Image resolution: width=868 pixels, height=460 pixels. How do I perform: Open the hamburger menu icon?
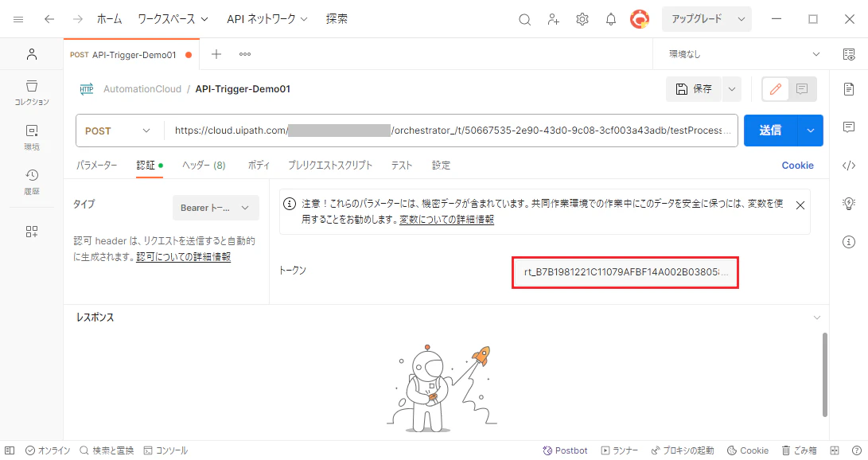click(18, 19)
